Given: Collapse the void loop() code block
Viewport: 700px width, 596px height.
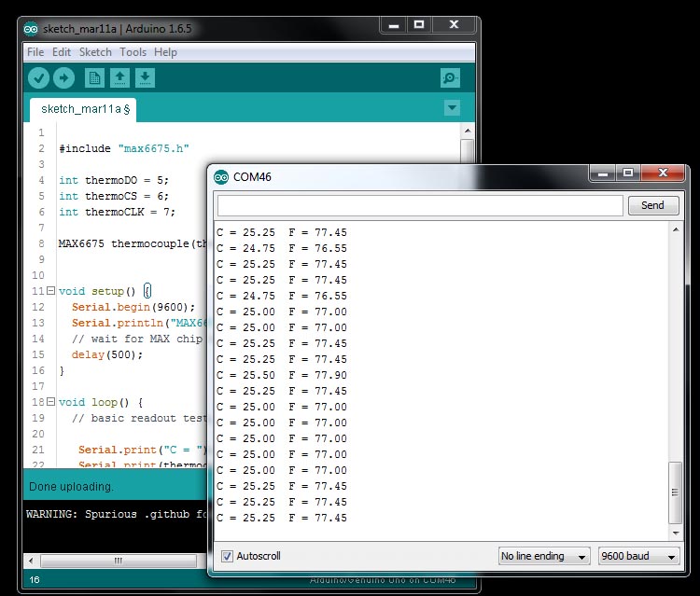Looking at the screenshot, I should (x=50, y=402).
